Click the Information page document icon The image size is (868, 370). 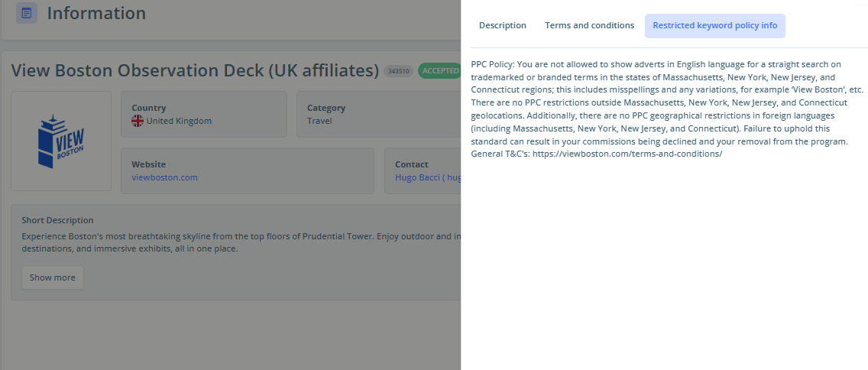pos(27,13)
